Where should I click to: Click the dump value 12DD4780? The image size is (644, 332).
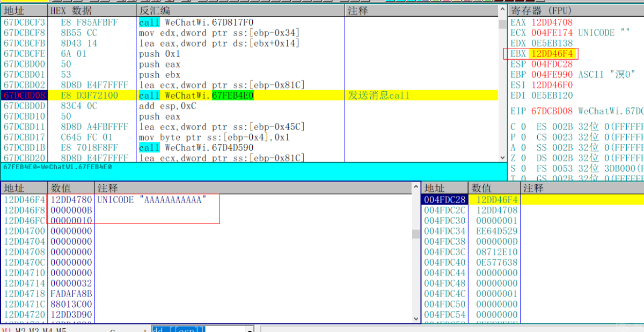[x=71, y=200]
